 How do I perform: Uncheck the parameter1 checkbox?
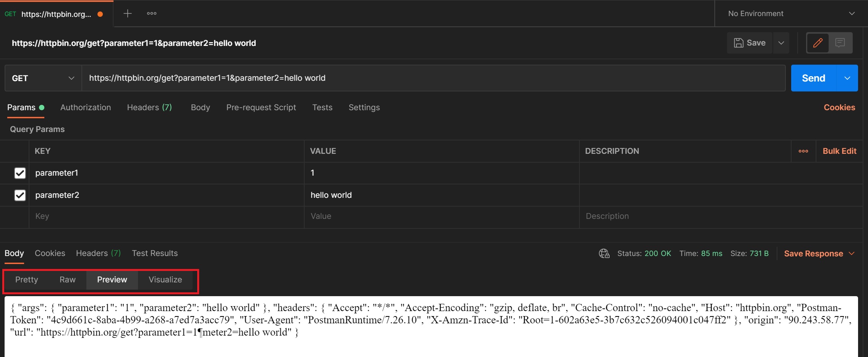click(x=20, y=173)
